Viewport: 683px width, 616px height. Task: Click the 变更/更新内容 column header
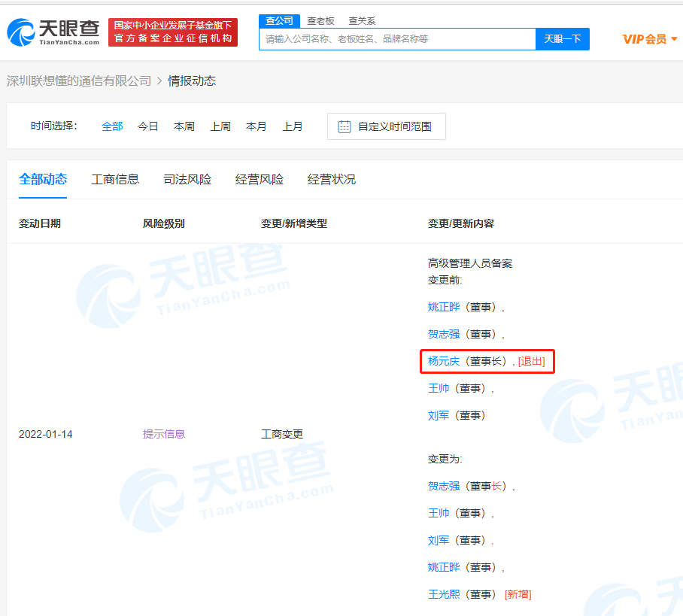coord(461,223)
